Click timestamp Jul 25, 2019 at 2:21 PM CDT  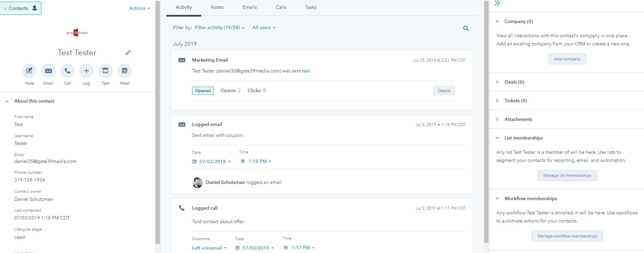click(x=439, y=60)
